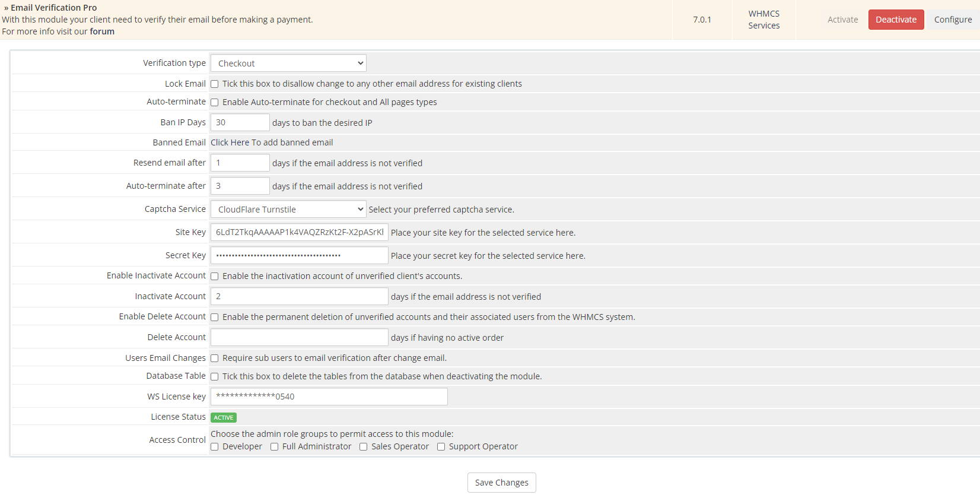Tick the Database Table deletion checkbox
This screenshot has width=980, height=501.
tap(215, 377)
